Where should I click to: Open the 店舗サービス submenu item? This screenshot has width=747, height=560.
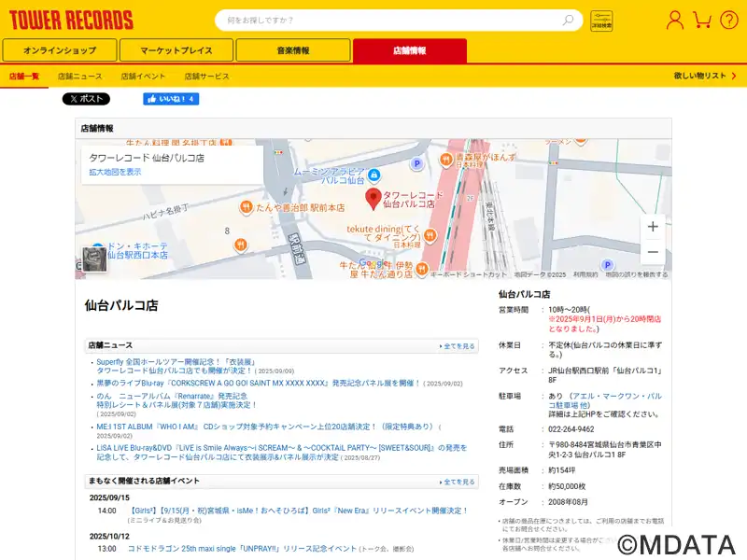(206, 77)
